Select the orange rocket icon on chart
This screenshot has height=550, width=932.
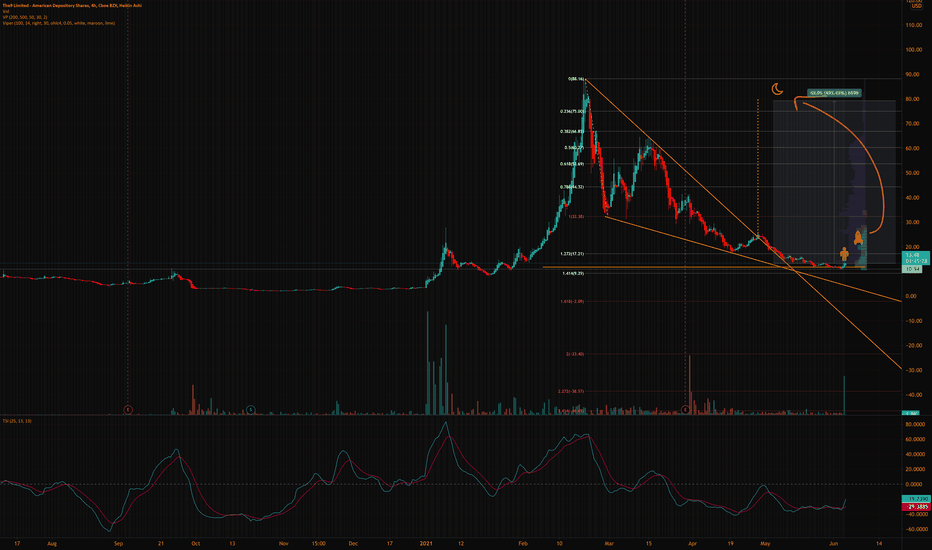(858, 238)
